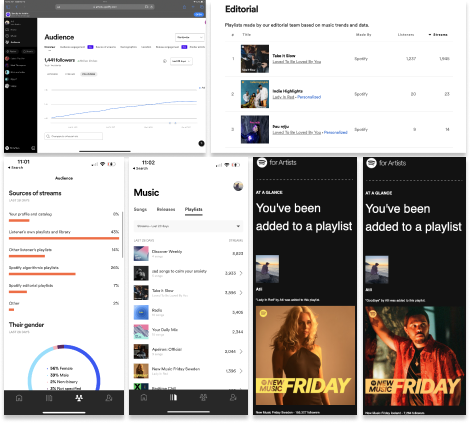Screen dimensions: 470x423
Task: Open the Safari tab overview icon
Action: point(202,7)
